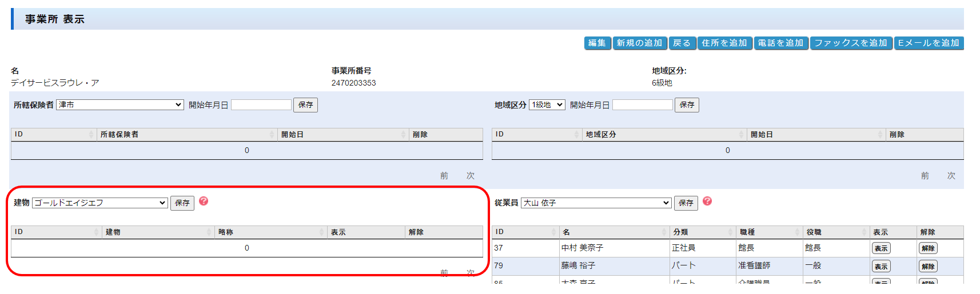The height and width of the screenshot is (294, 980).
Task: Open the 地域区分 dropdown showing 1級地
Action: coord(547,105)
